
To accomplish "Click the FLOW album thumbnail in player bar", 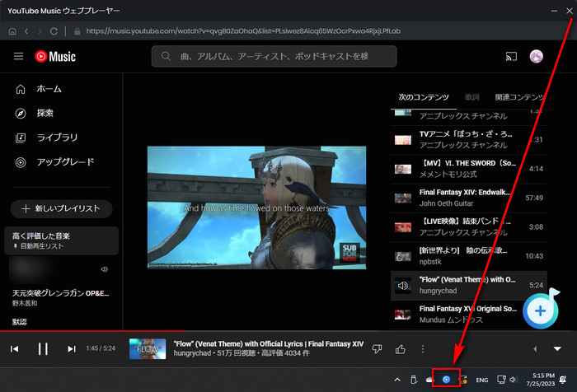I will [x=148, y=349].
